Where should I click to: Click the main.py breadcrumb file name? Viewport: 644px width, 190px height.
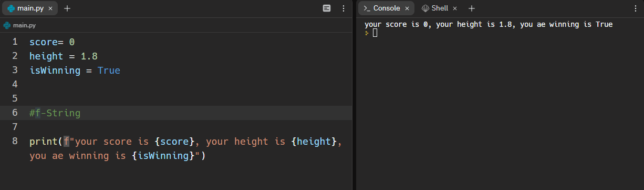point(24,25)
